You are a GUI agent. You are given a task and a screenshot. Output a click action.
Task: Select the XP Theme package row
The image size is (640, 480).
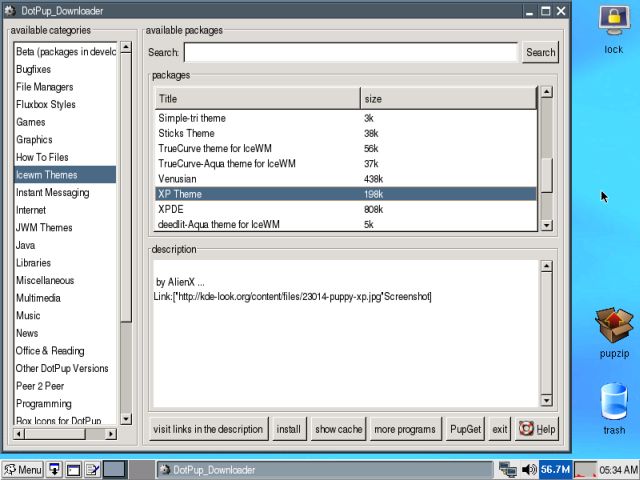click(x=346, y=194)
